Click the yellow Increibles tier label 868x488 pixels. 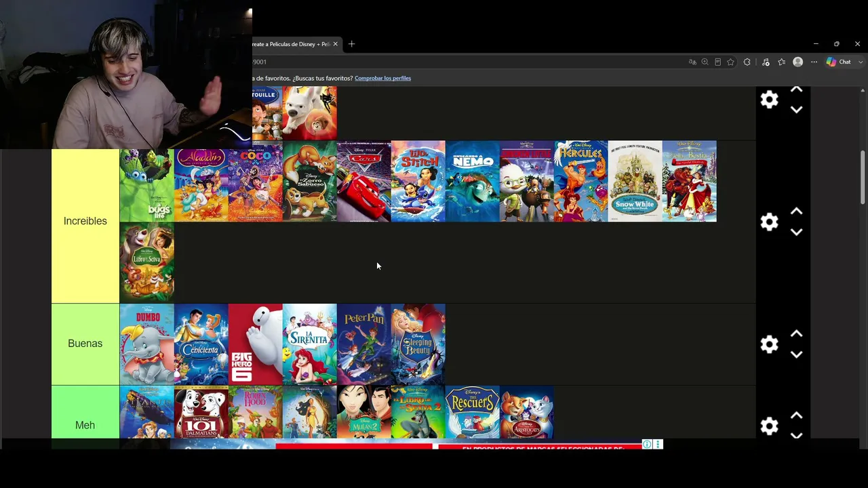[85, 222]
